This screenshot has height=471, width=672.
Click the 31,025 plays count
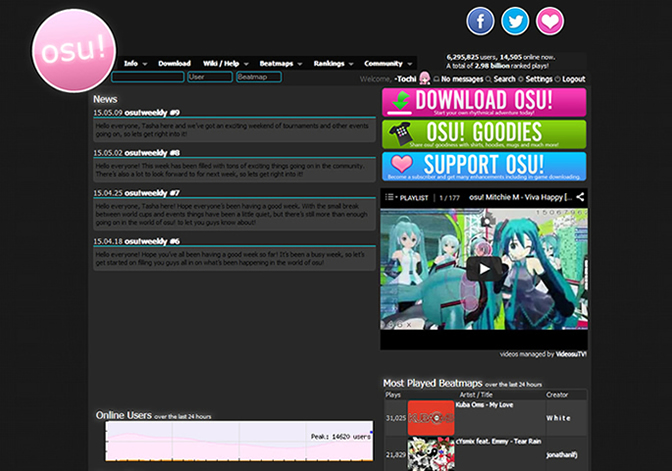point(396,418)
